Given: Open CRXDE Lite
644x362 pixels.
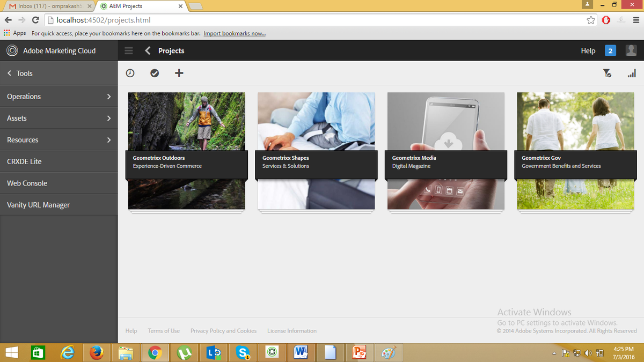Looking at the screenshot, I should point(59,161).
